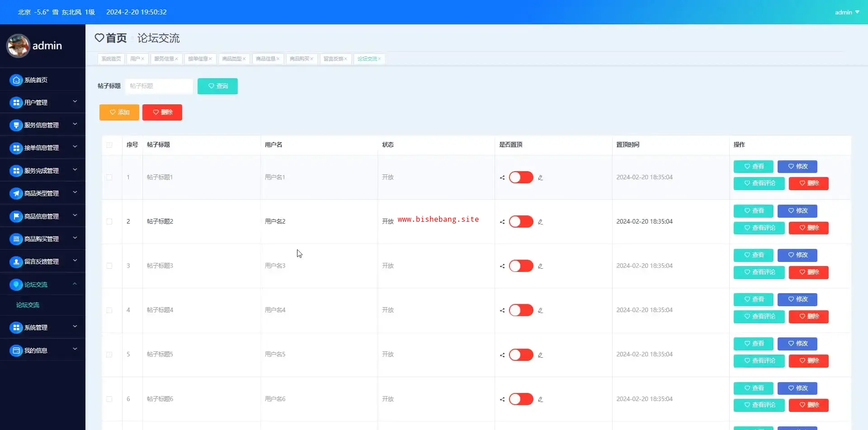Click the 服务信息管理 sidebar icon
This screenshot has height=430, width=868.
[16, 125]
